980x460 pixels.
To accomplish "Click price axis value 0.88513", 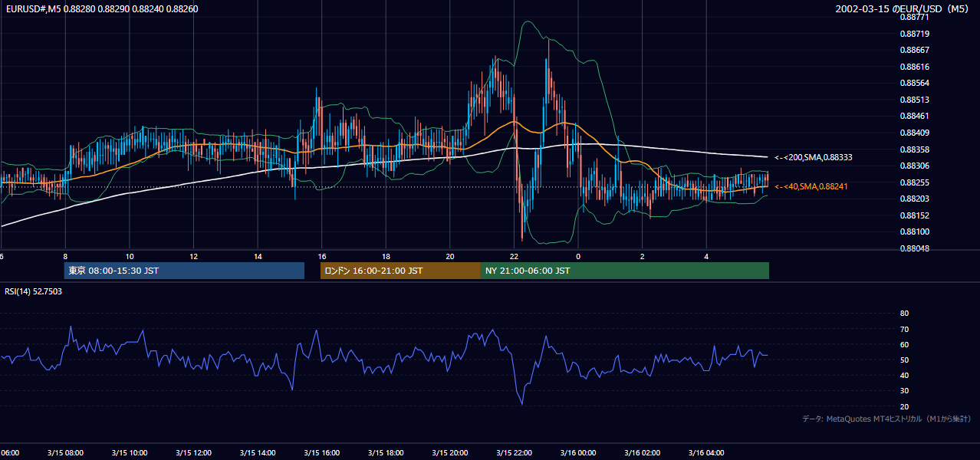I will (914, 100).
